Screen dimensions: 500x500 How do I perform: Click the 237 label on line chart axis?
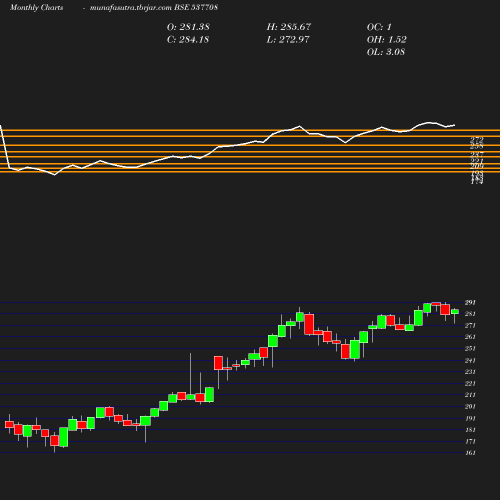point(477,154)
